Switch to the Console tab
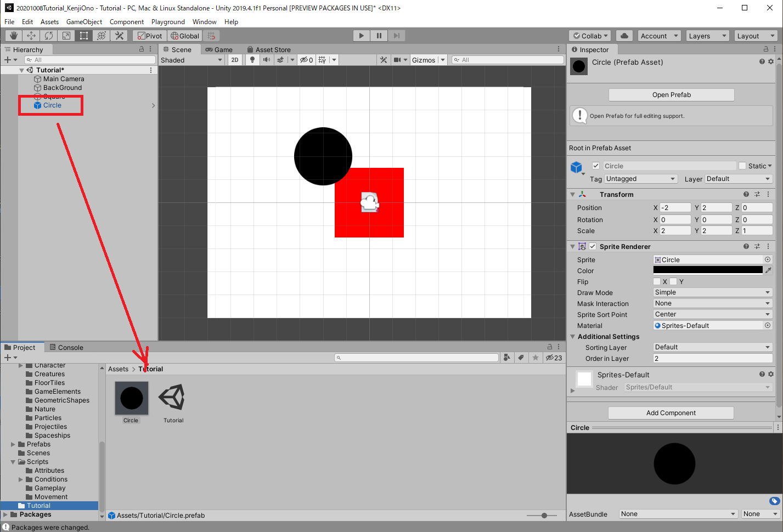 [x=66, y=347]
